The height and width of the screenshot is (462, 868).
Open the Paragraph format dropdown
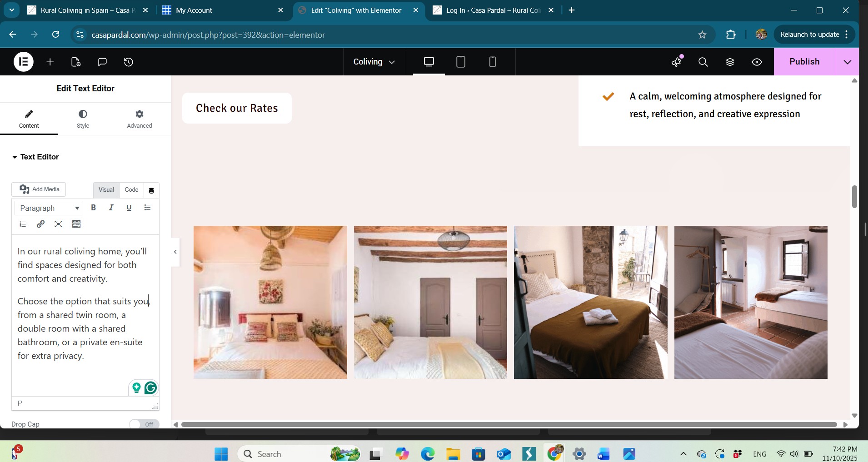[x=49, y=208]
